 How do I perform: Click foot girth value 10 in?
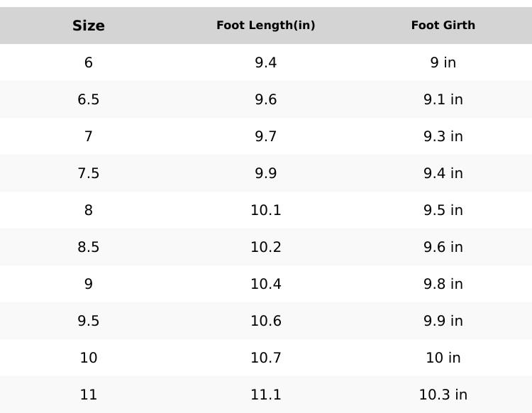pos(443,358)
